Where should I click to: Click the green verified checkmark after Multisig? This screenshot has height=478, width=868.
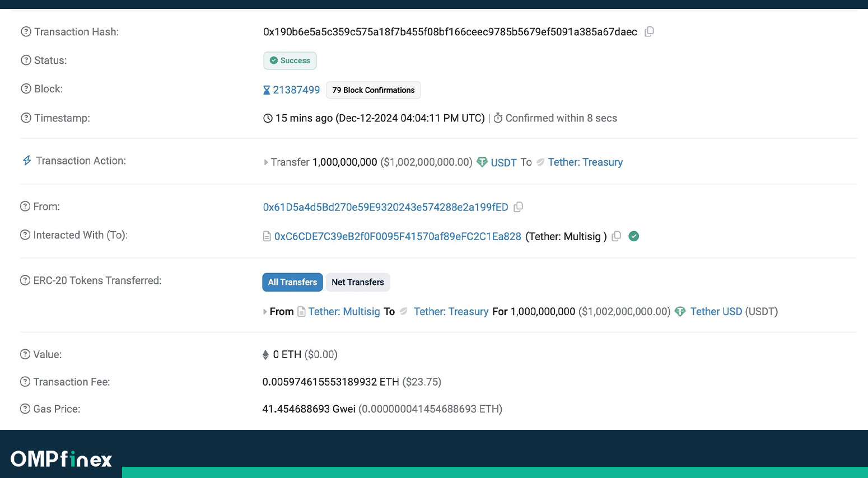634,236
